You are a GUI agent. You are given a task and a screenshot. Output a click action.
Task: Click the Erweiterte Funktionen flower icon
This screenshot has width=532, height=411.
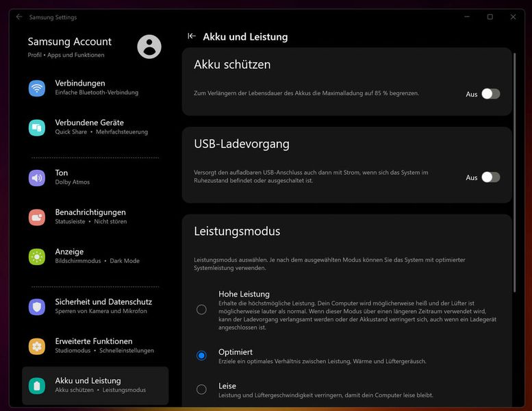click(x=37, y=346)
